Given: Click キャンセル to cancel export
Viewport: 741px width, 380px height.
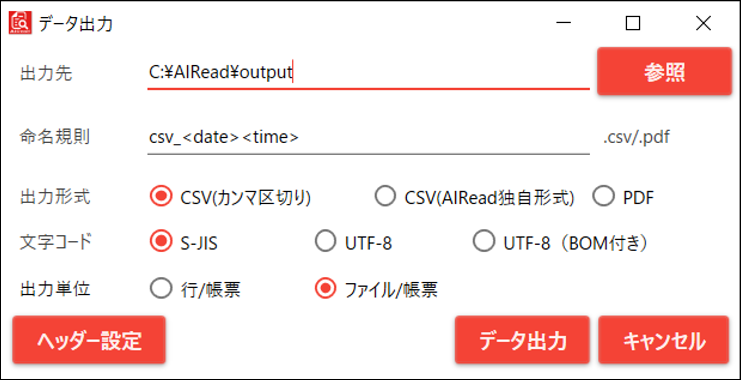Looking at the screenshot, I should tap(663, 340).
